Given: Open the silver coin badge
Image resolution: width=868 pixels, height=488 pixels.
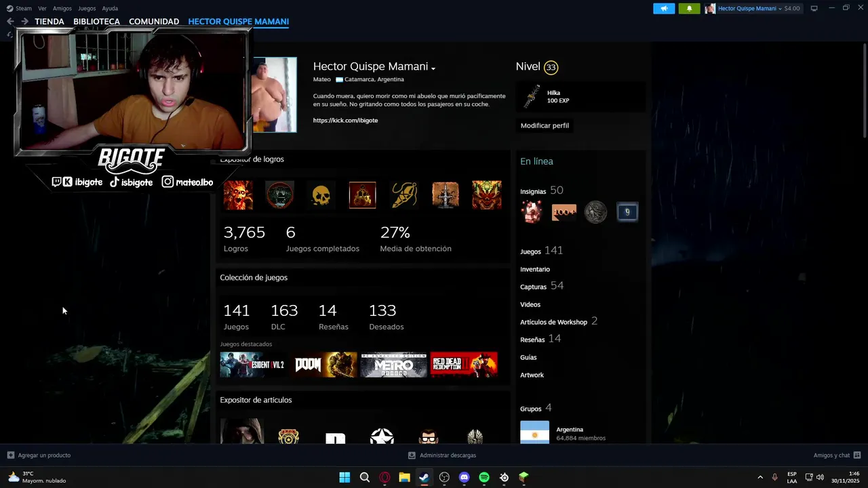Looking at the screenshot, I should 595,212.
